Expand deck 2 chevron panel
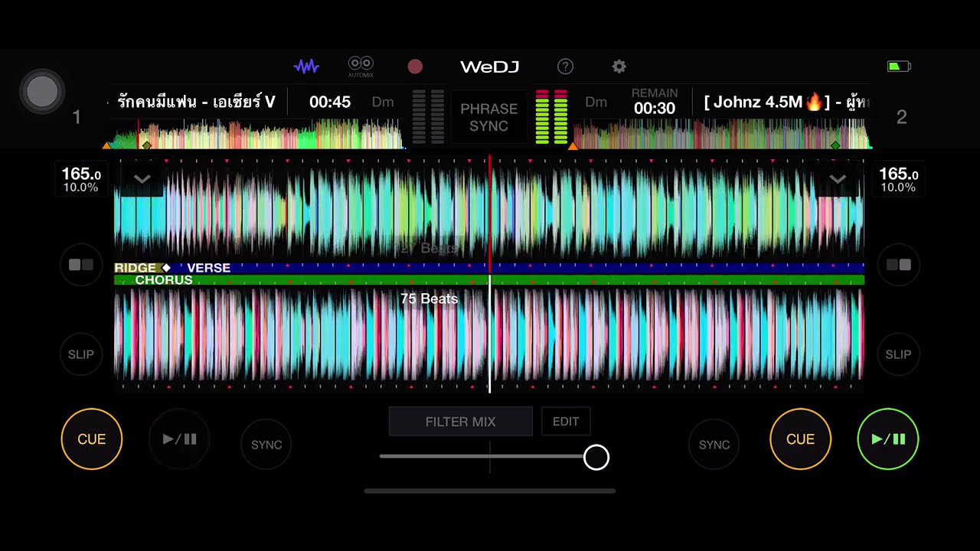The width and height of the screenshot is (980, 551). click(x=838, y=180)
